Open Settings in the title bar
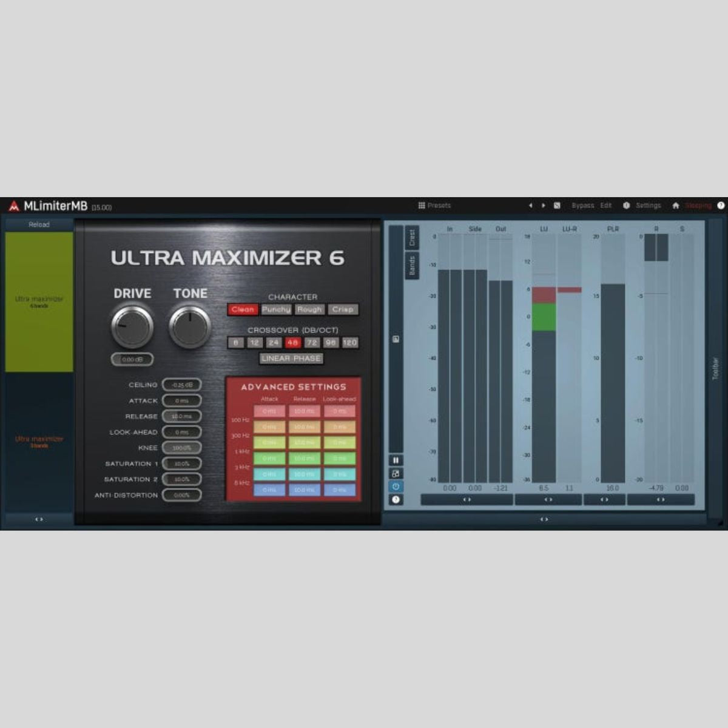The height and width of the screenshot is (728, 728). coord(648,206)
